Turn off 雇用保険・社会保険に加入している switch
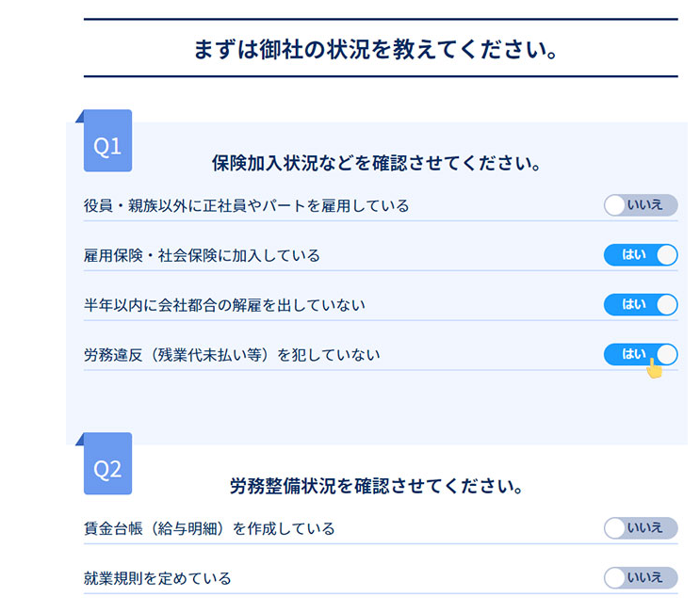The image size is (700, 613). [641, 255]
